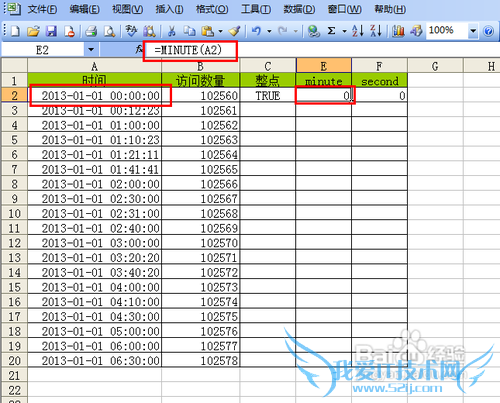Select the minute header cell
Image resolution: width=500 pixels, height=403 pixels.
click(x=324, y=81)
